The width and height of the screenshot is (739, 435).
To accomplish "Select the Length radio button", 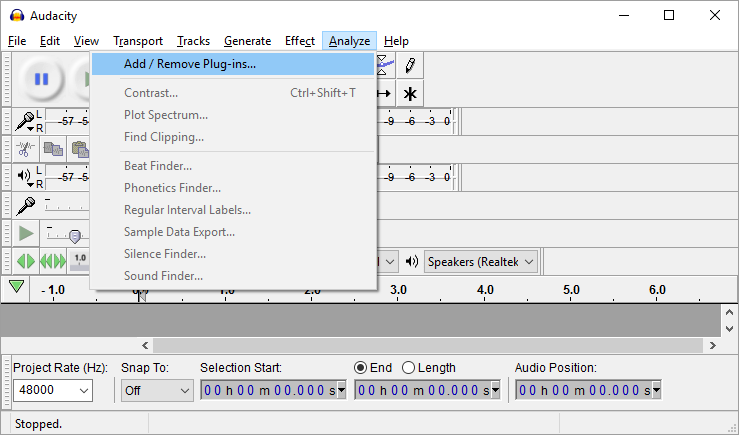I will click(x=408, y=368).
